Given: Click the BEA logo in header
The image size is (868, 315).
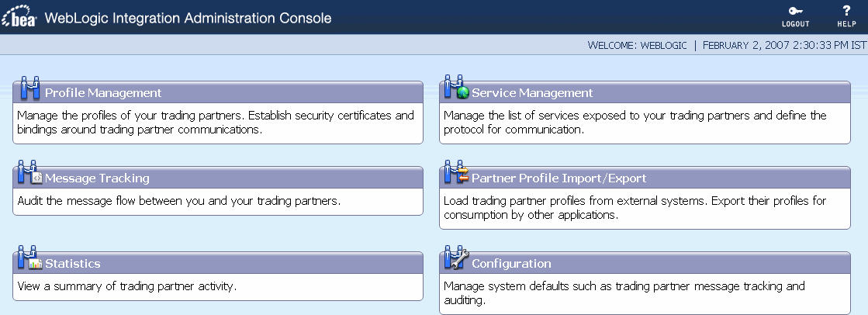Looking at the screenshot, I should [x=19, y=16].
